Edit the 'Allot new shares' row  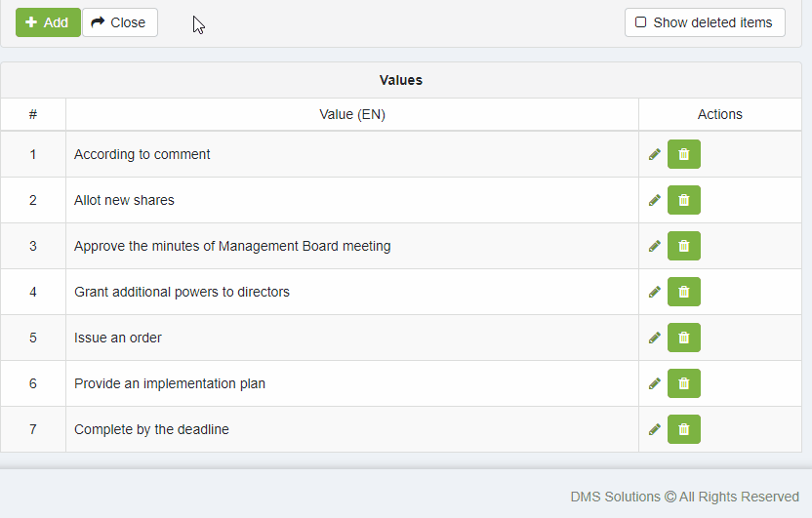tap(655, 200)
